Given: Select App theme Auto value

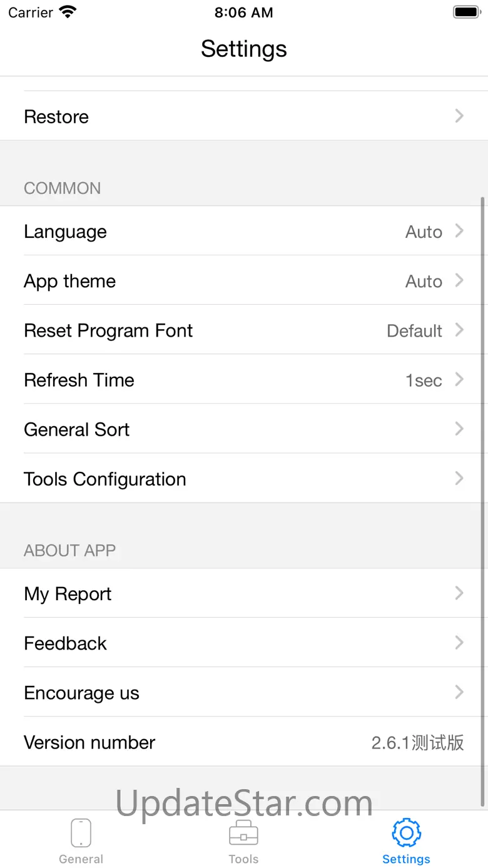Looking at the screenshot, I should (x=424, y=281).
